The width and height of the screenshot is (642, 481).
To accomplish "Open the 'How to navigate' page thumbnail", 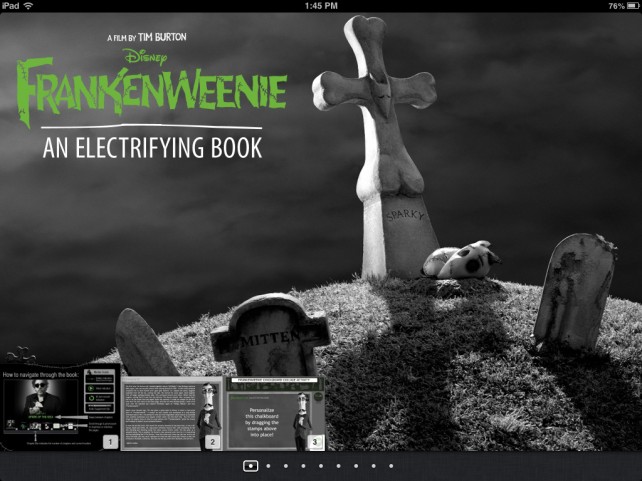I will click(x=60, y=407).
